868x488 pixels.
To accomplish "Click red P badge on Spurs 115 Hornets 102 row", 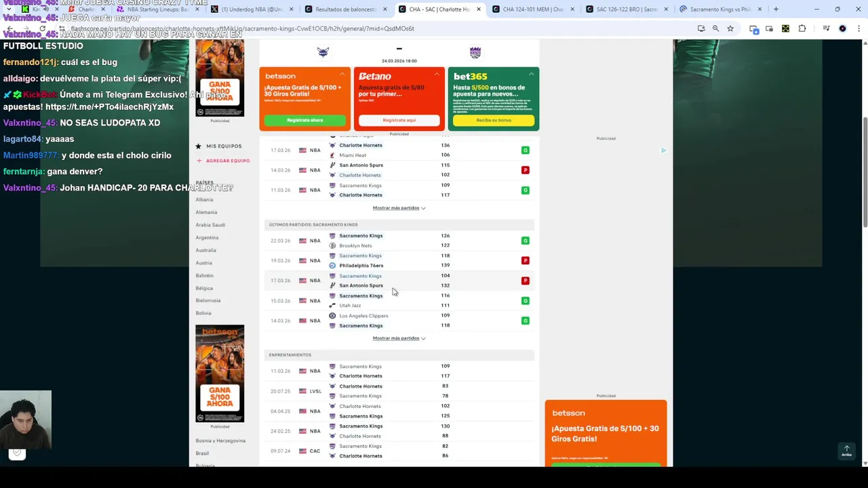I will point(525,170).
